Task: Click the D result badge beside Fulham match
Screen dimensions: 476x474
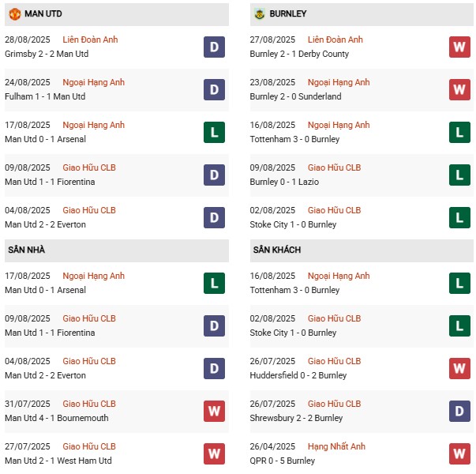Action: [213, 89]
